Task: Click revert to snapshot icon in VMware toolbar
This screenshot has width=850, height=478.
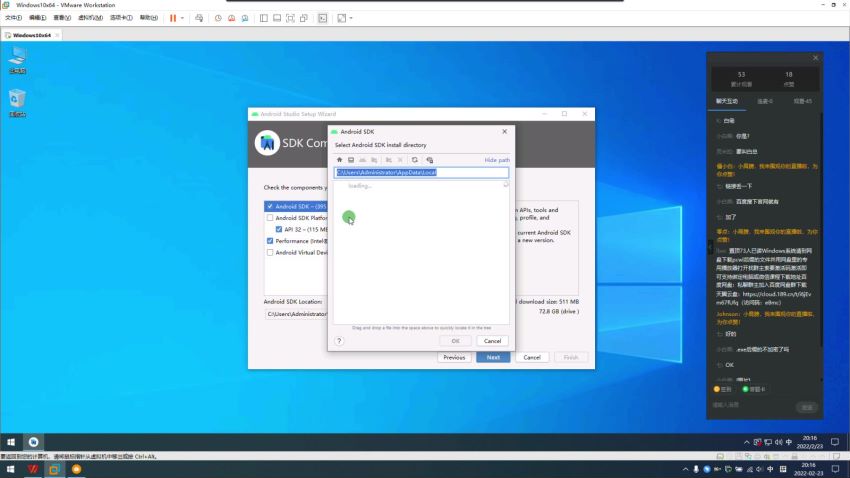Action: pyautogui.click(x=231, y=18)
